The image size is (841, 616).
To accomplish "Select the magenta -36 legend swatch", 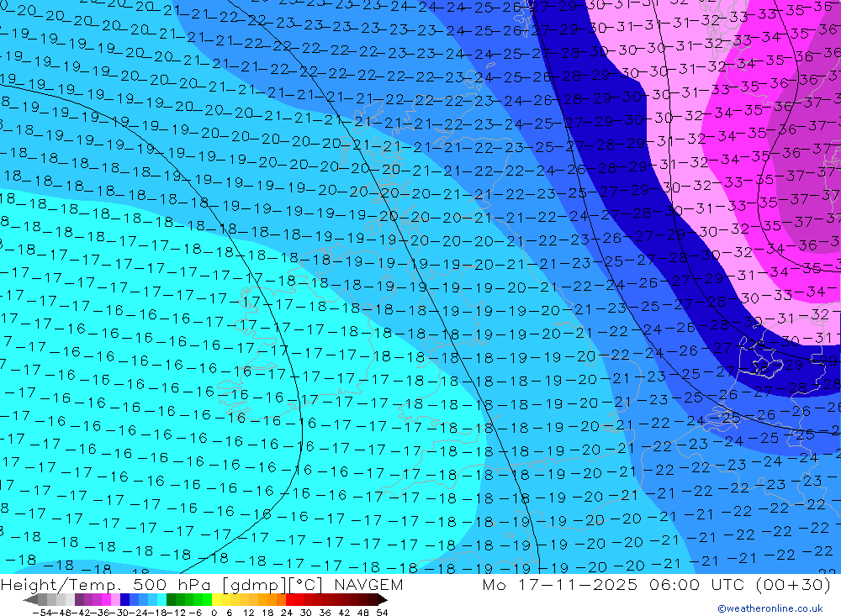I will (106, 599).
